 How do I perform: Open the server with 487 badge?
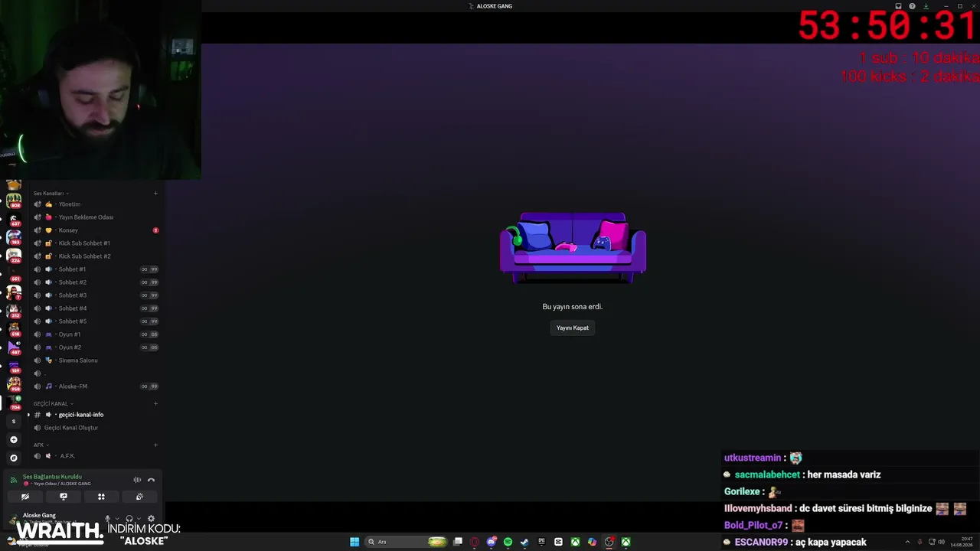tap(14, 347)
